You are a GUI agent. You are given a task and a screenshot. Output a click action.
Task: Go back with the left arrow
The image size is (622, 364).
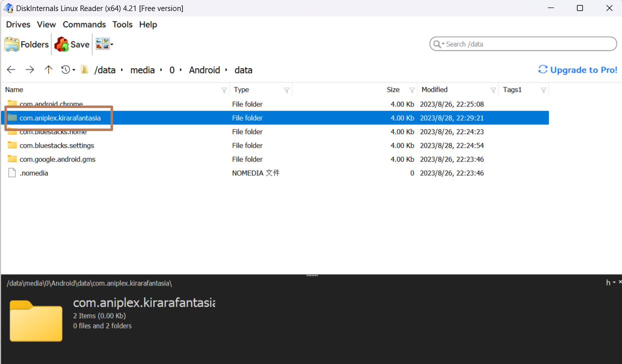(11, 70)
